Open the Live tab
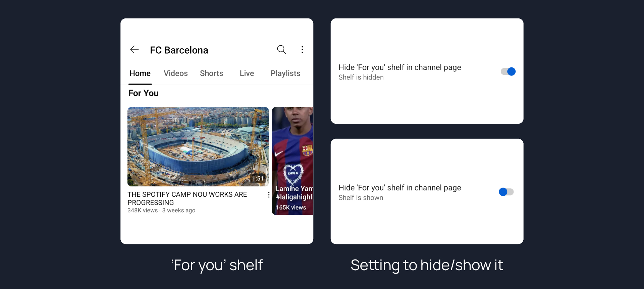644x289 pixels. coord(247,73)
